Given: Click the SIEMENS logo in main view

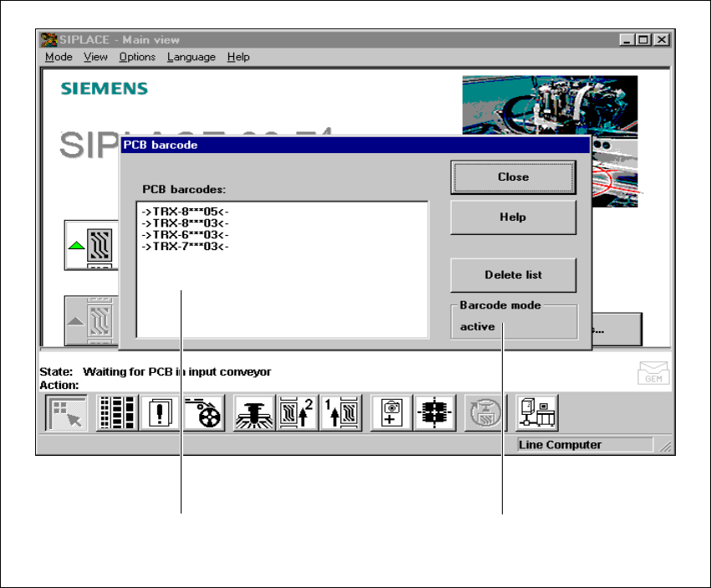Looking at the screenshot, I should pyautogui.click(x=105, y=89).
